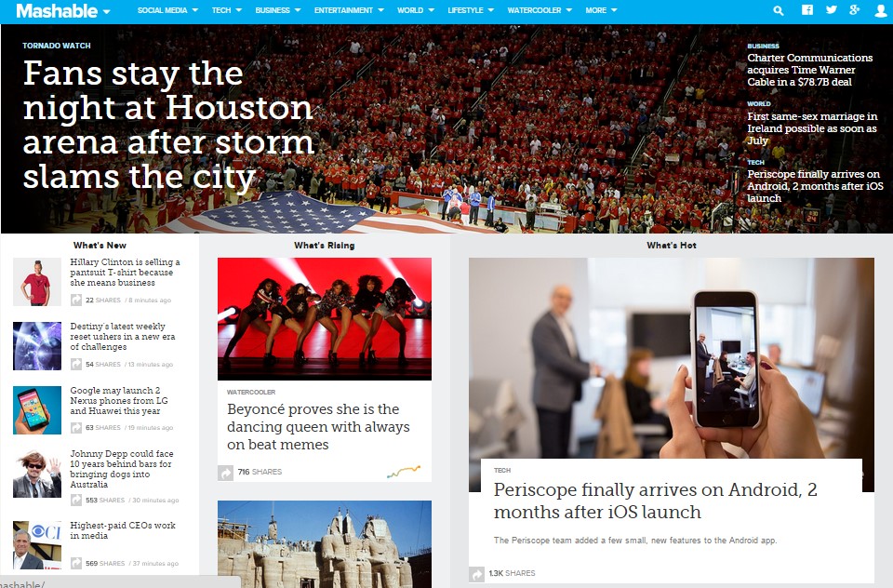
Task: Share the Hillary Clinton article via share icon
Action: 76,300
